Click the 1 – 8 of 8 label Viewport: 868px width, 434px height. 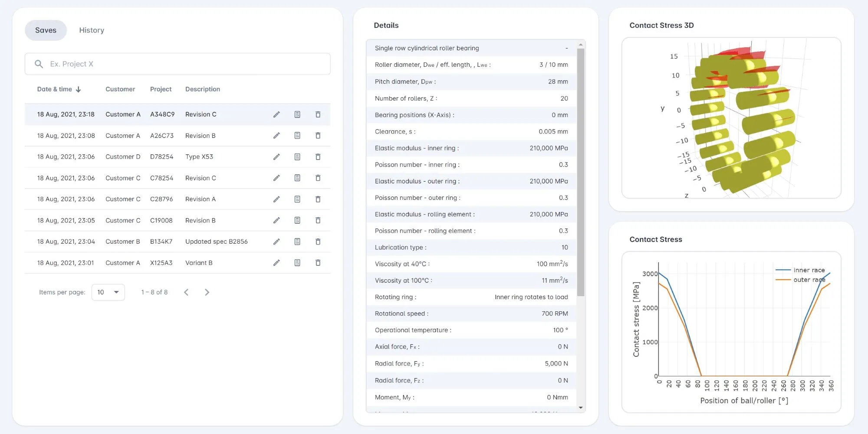(154, 292)
